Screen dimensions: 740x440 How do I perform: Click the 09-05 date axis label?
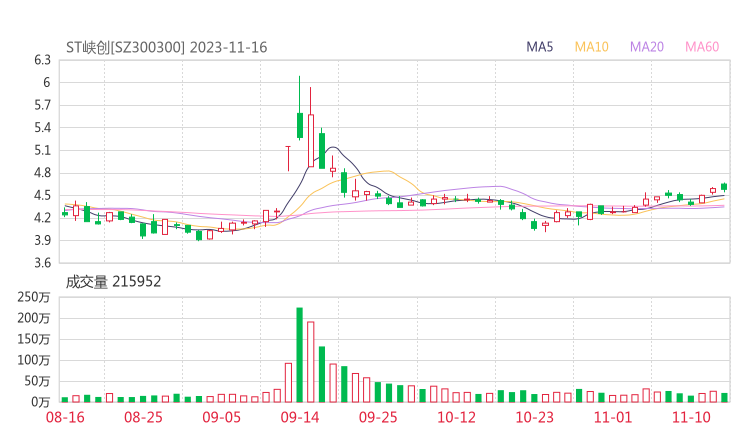(x=222, y=417)
